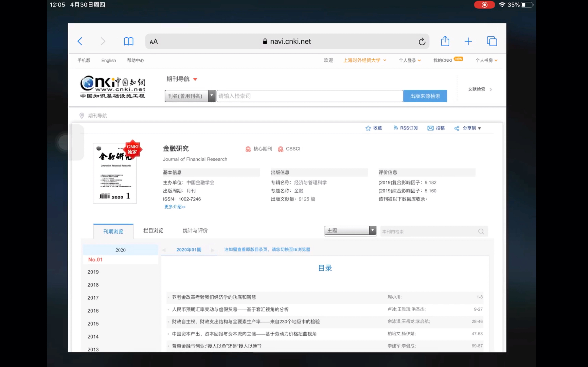Open the 刊名(曾用刊名) search field selector
The width and height of the screenshot is (588, 367).
pyautogui.click(x=190, y=96)
